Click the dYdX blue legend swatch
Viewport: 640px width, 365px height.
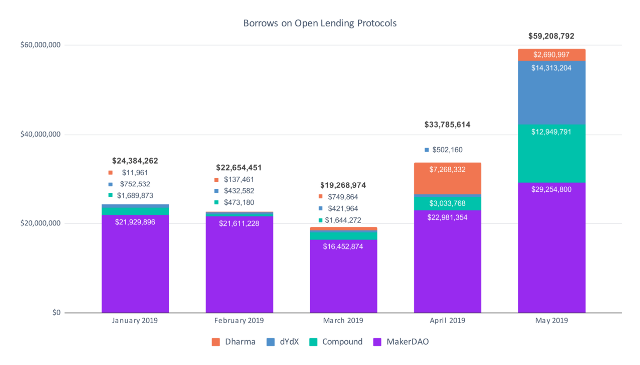pyautogui.click(x=271, y=342)
